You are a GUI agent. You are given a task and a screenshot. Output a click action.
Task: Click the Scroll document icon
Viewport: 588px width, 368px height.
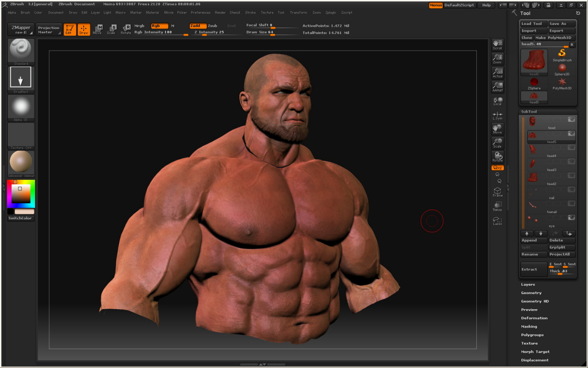(x=498, y=45)
